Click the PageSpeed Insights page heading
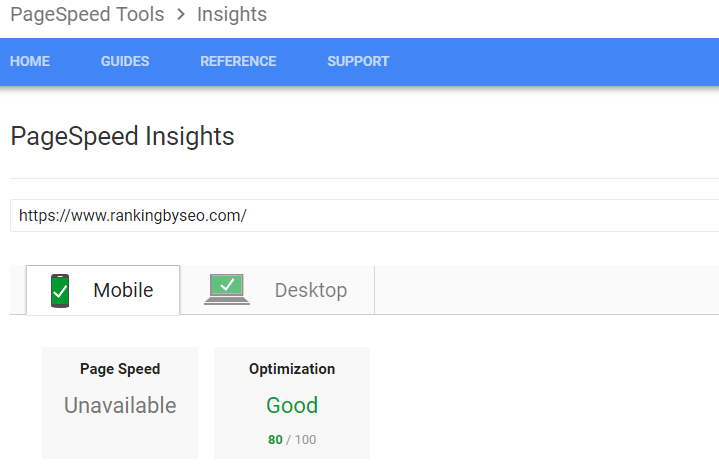The width and height of the screenshot is (719, 468). [x=122, y=137]
